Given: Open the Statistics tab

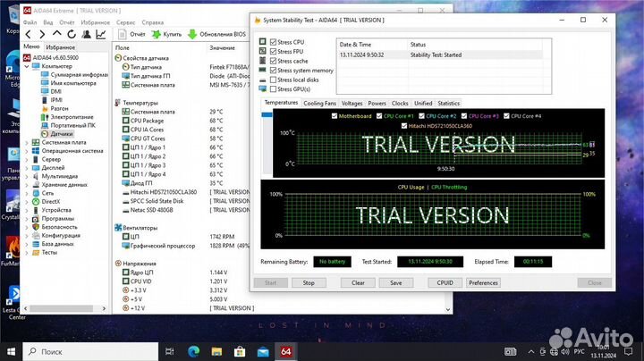Looking at the screenshot, I should pyautogui.click(x=448, y=104).
